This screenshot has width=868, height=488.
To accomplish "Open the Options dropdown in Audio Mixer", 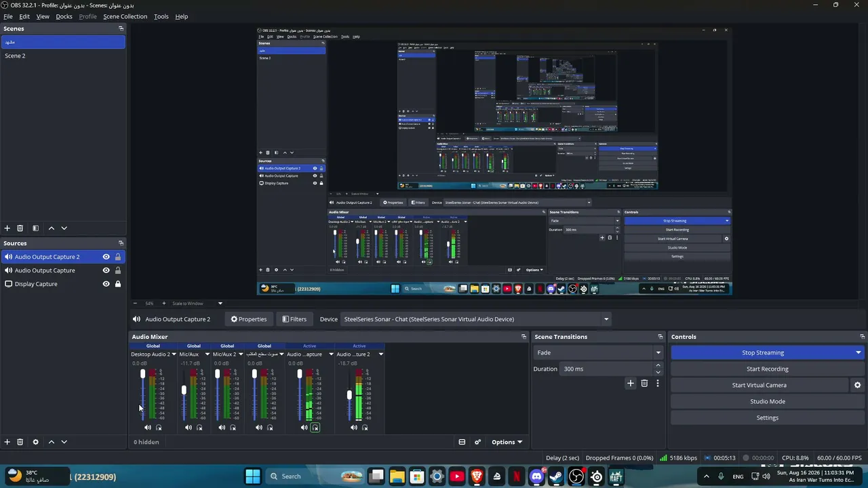I will point(507,442).
